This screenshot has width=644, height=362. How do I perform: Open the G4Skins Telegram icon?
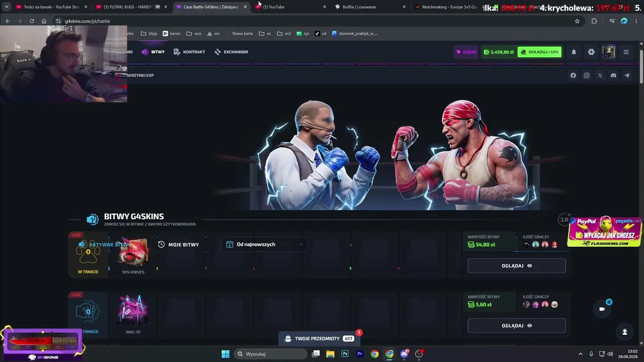[x=627, y=75]
